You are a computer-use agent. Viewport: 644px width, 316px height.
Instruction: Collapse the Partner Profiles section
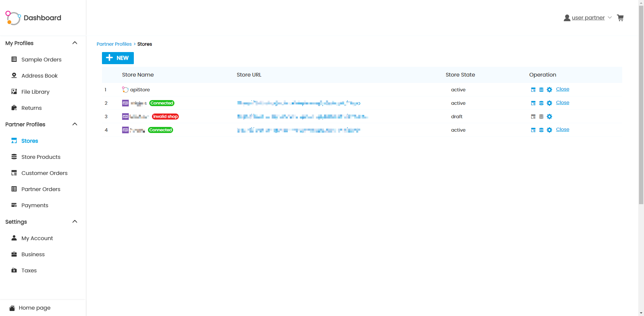[75, 124]
